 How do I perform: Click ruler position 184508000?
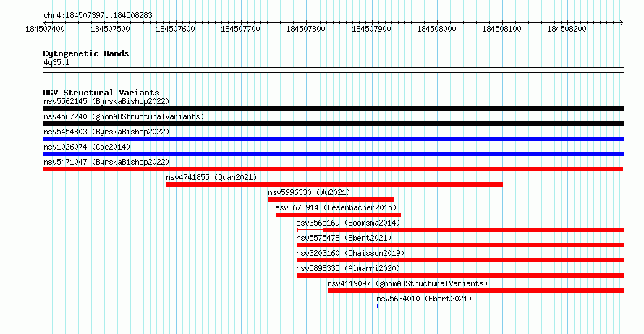(436, 29)
